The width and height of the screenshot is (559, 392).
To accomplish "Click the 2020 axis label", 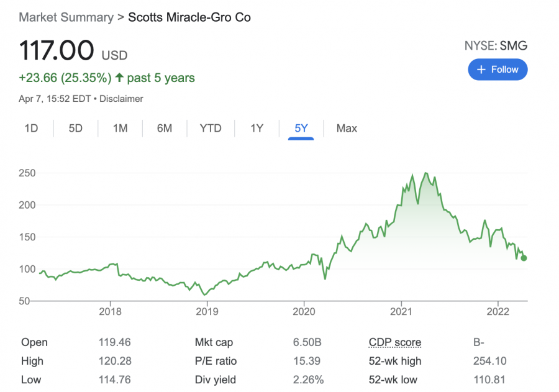I will (x=304, y=312).
